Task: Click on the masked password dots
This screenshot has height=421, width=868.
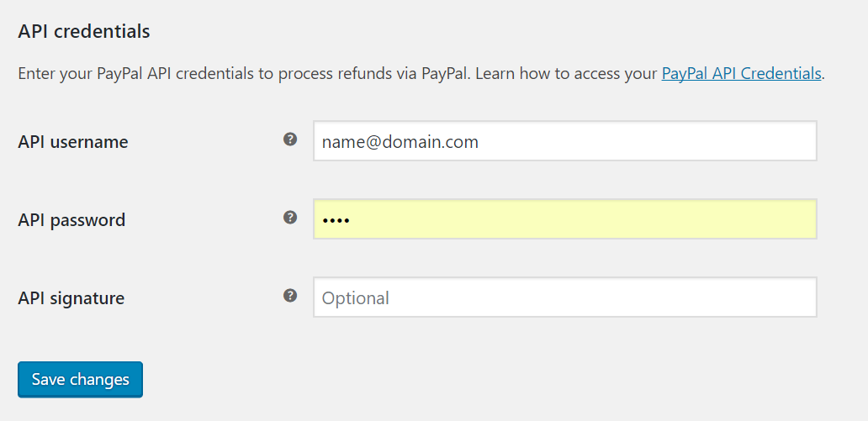Action: [x=336, y=221]
